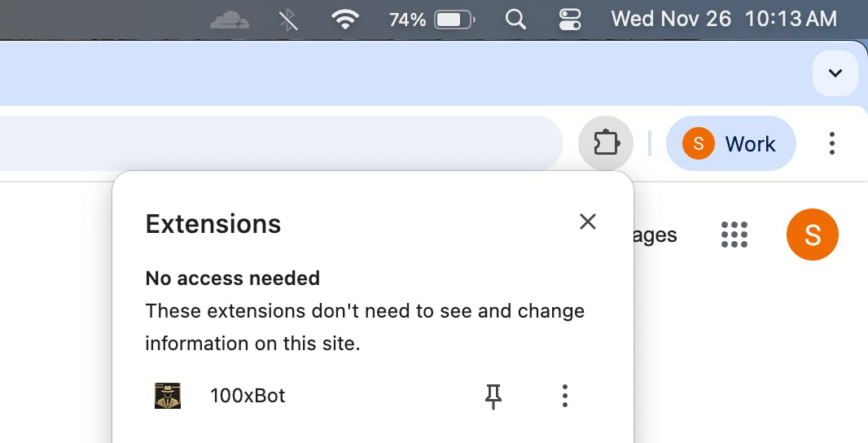Open macOS Control Center

click(571, 20)
